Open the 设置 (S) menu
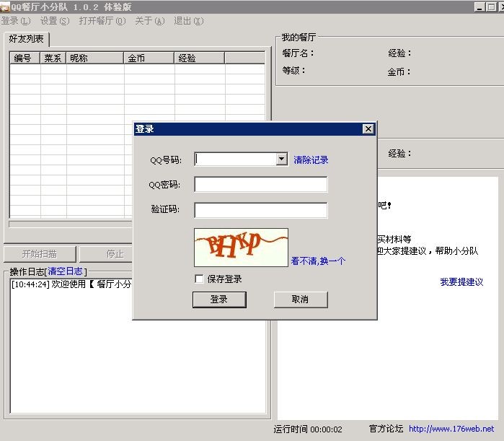Image resolution: width=504 pixels, height=441 pixels. point(55,21)
